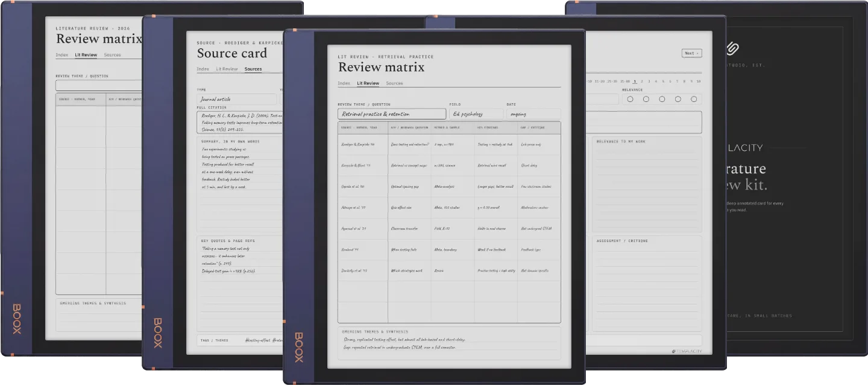Click the 'Review matrix' title on front tablet
This screenshot has width=868, height=385.
click(381, 67)
